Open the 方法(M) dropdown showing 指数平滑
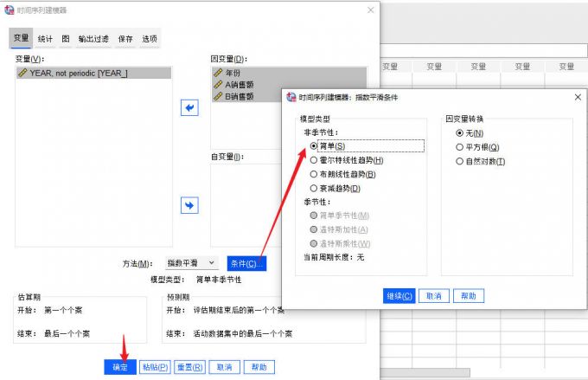 click(x=191, y=263)
